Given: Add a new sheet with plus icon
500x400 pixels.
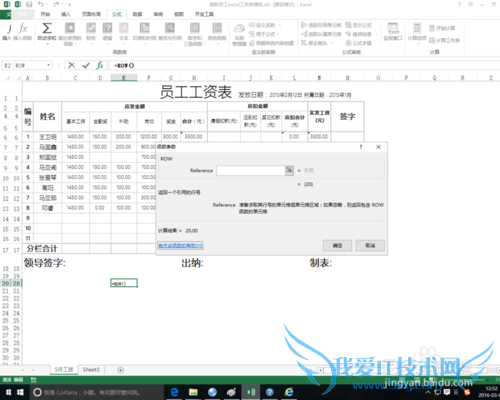Looking at the screenshot, I should click(121, 370).
